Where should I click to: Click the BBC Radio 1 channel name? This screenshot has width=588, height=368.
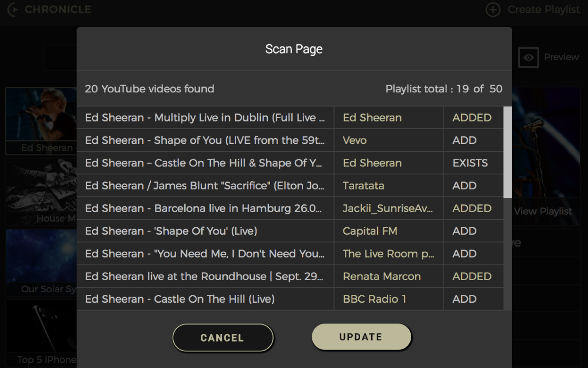[374, 299]
